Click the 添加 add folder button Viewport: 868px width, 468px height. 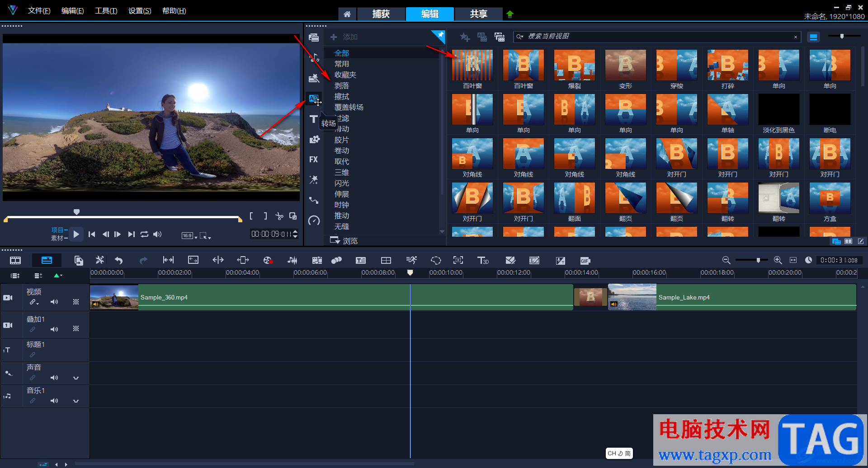pos(344,37)
